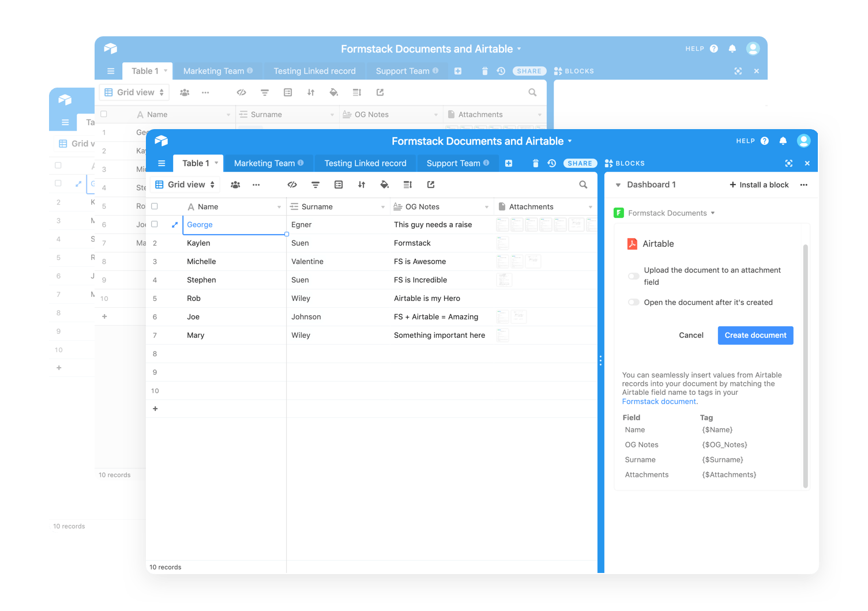
Task: Collapse Dashboard 1 with triangle
Action: tap(618, 185)
